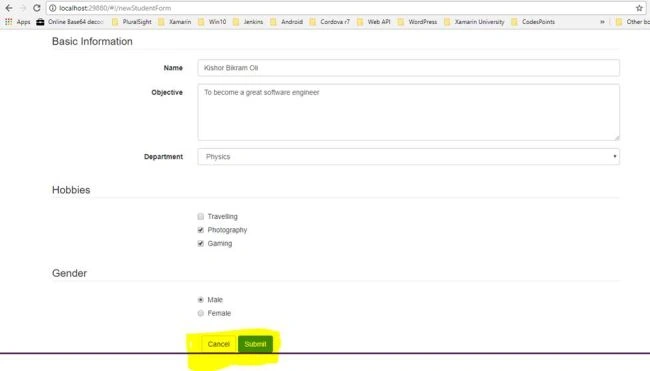Open the Other bookmarks folder

pyautogui.click(x=633, y=22)
